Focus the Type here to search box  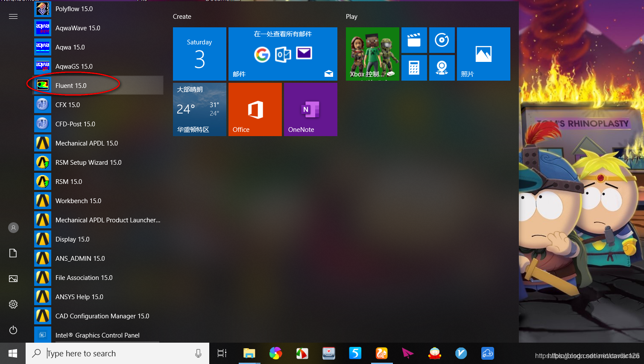coord(117,353)
